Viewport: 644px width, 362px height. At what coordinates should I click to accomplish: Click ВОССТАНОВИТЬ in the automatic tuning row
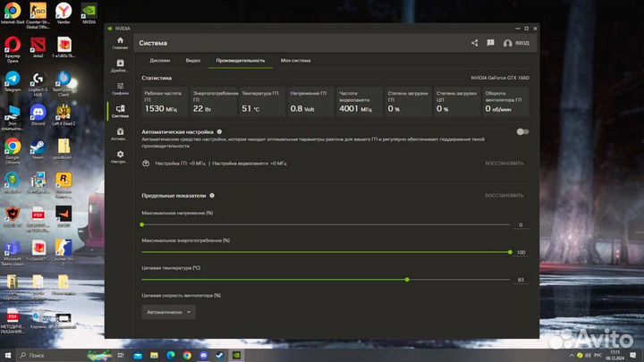point(504,164)
